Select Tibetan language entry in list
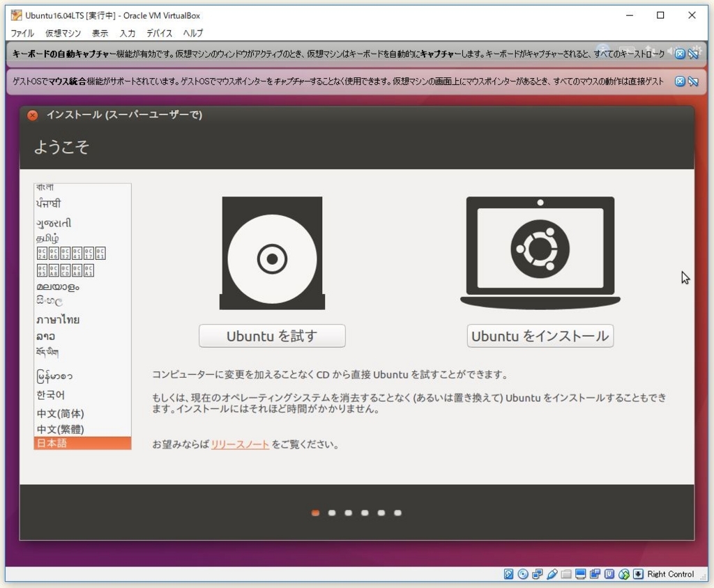The image size is (714, 588). pos(47,352)
